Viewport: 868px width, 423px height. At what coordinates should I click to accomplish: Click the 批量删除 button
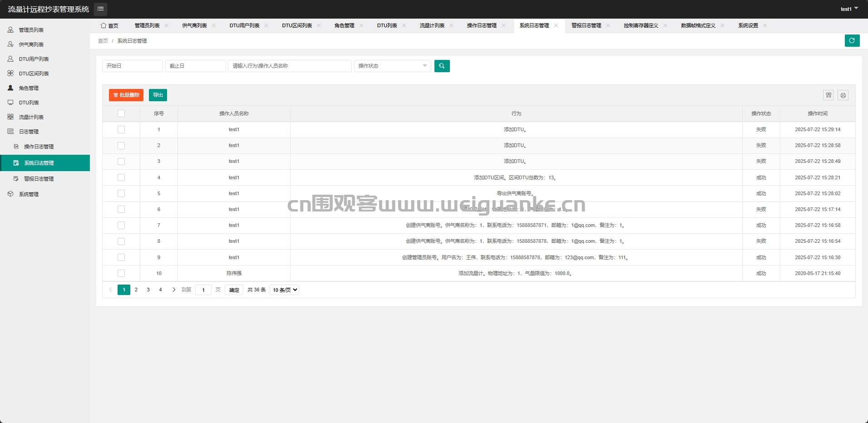click(x=126, y=95)
